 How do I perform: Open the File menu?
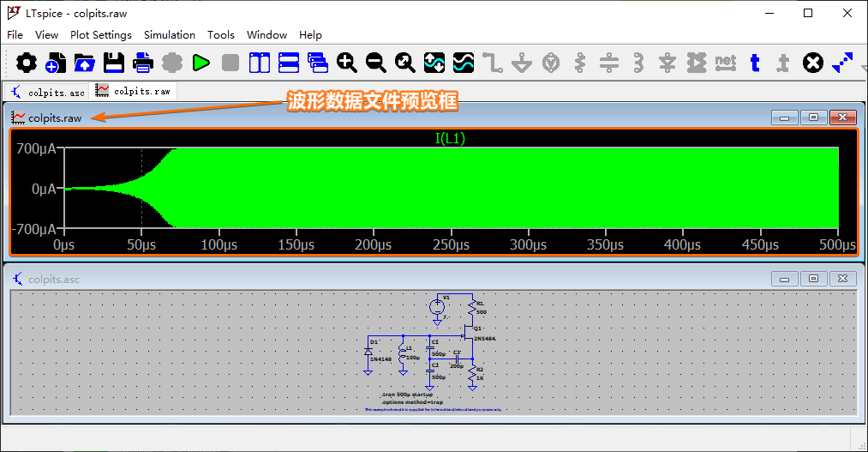(x=15, y=35)
